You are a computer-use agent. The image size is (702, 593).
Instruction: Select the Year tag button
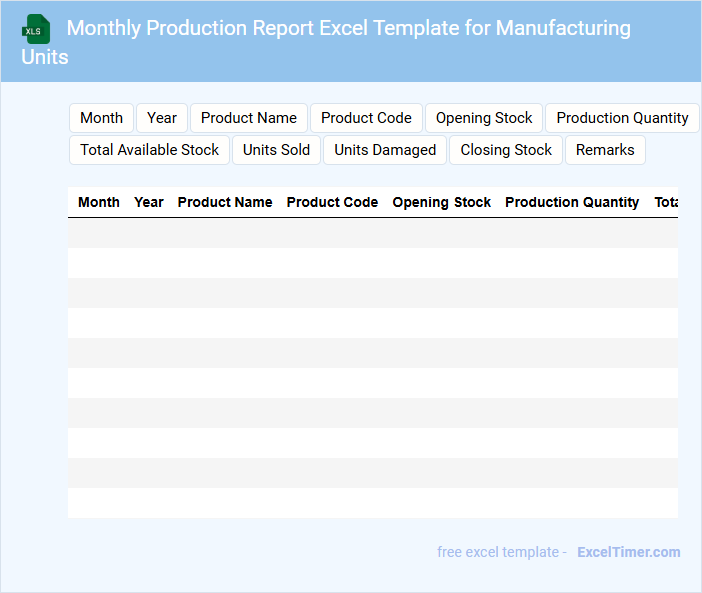(162, 118)
